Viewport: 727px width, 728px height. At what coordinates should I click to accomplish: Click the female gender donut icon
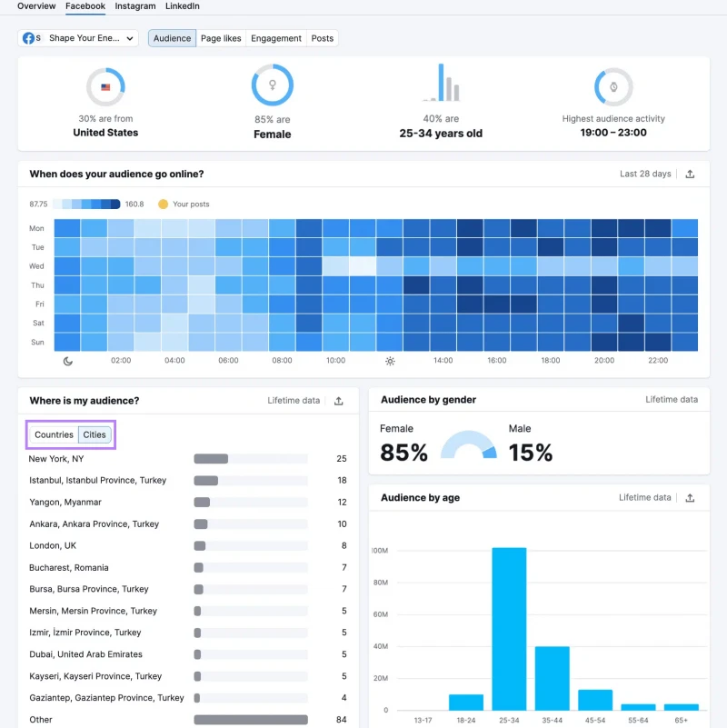tap(272, 85)
